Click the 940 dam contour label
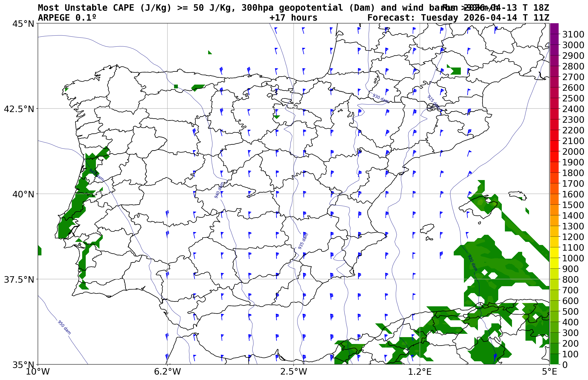 point(219,190)
